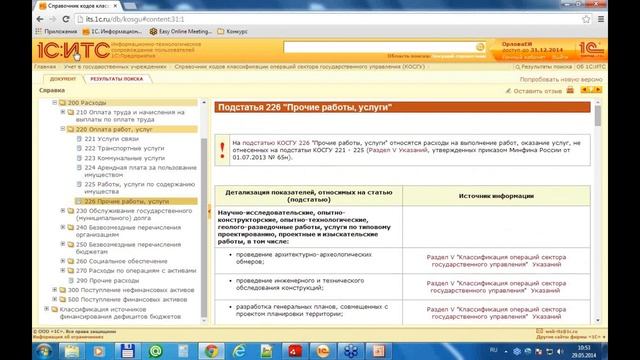Open the media player taskbar icon
The height and width of the screenshot is (360, 640).
tap(98, 351)
